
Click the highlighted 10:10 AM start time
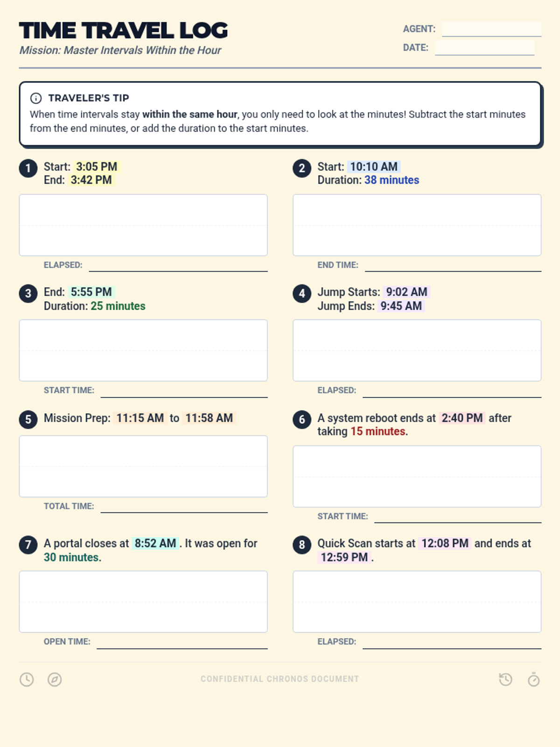(374, 167)
